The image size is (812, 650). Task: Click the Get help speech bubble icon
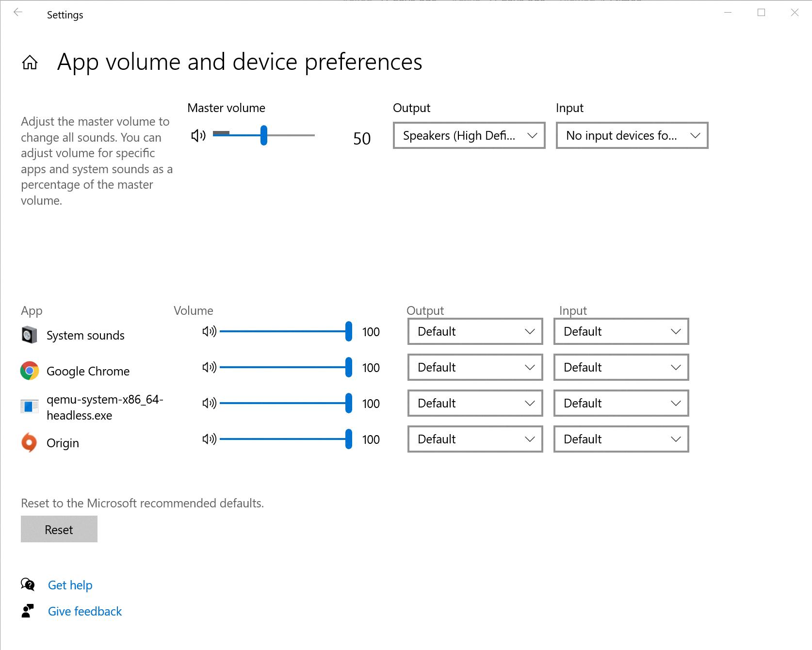pos(28,585)
